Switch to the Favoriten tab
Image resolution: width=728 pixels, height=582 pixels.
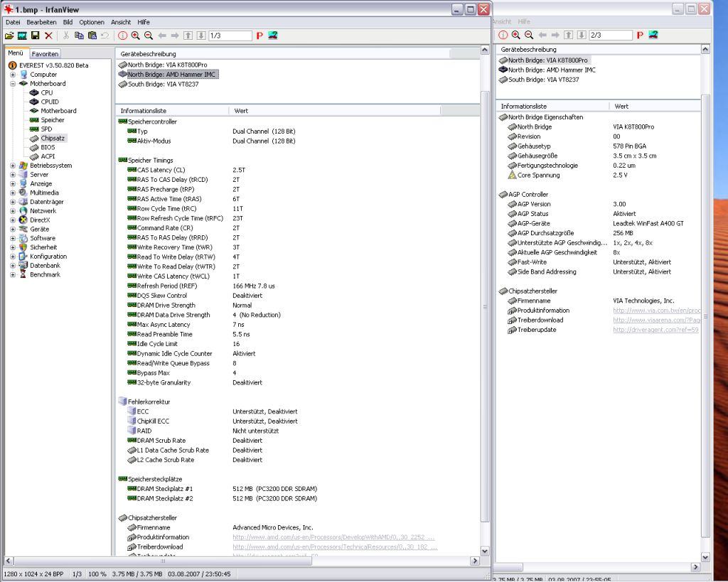click(x=45, y=54)
